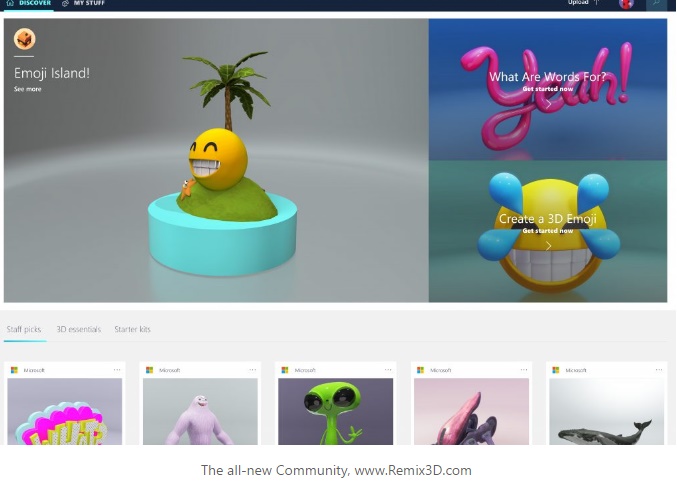Select the 3D essentials tab
This screenshot has height=489, width=677.
tap(79, 329)
